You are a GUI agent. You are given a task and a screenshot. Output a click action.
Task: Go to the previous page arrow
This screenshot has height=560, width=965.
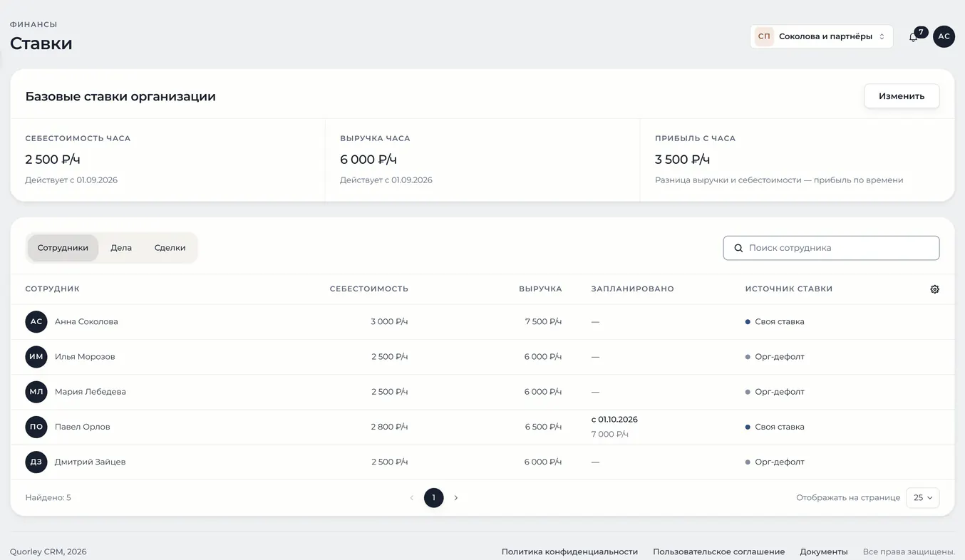point(411,497)
